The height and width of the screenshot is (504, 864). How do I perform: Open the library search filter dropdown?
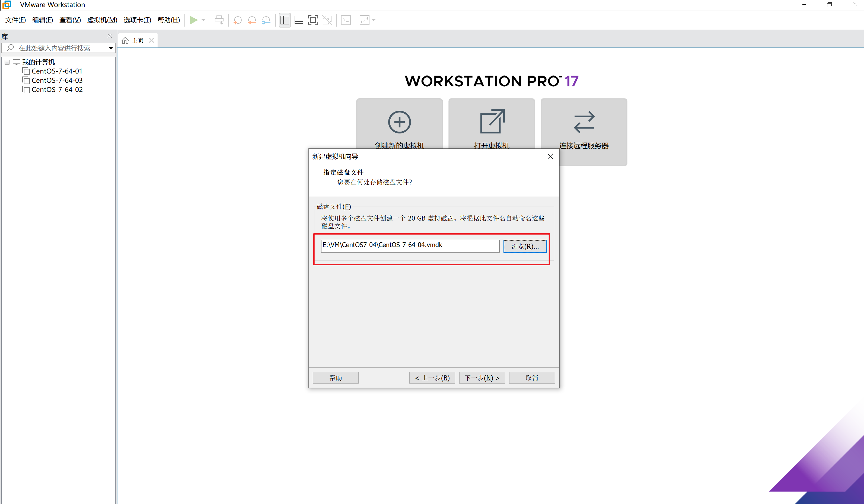[110, 48]
